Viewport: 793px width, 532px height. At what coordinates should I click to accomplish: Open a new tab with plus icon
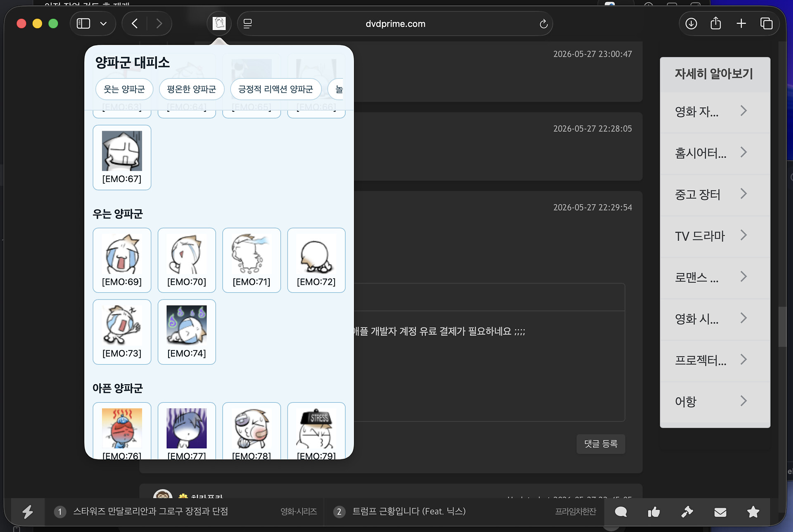(741, 24)
